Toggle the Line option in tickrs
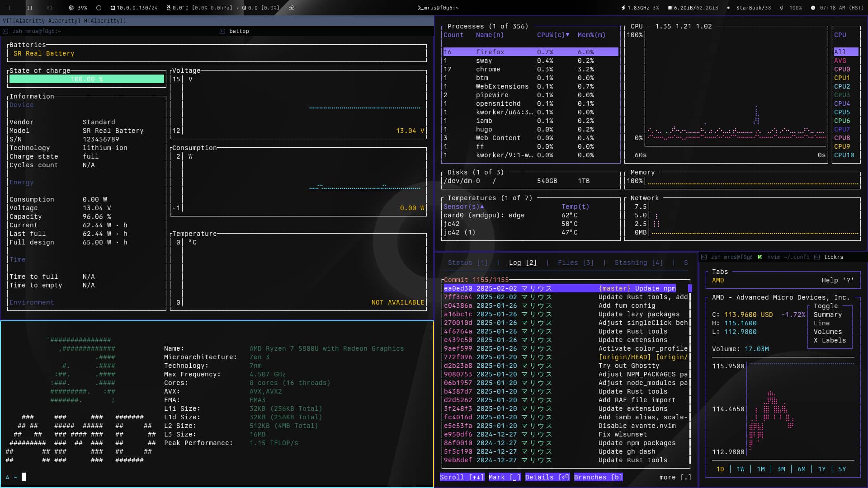This screenshot has width=868, height=488. tap(823, 323)
